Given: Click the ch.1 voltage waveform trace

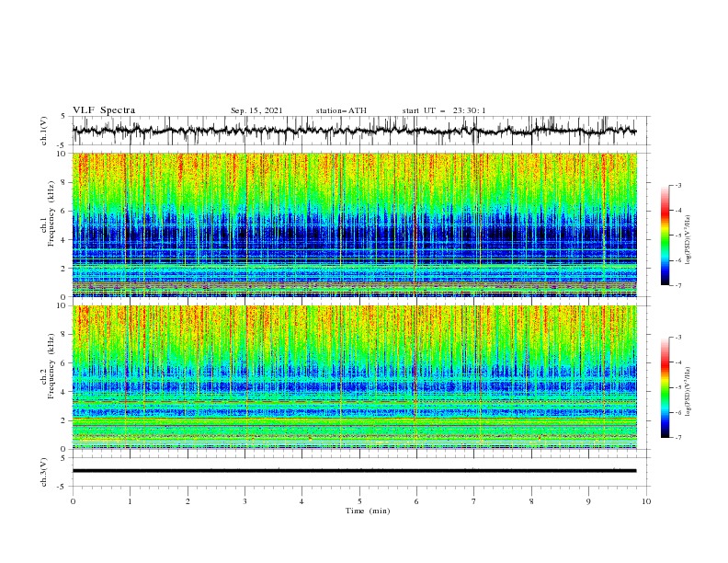Looking at the screenshot, I should (354, 131).
